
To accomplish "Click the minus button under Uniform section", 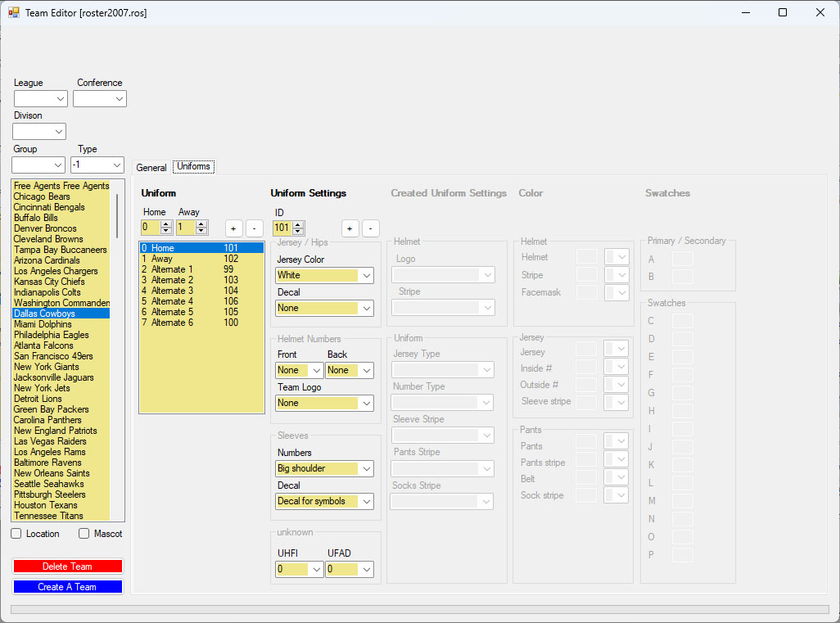I will pyautogui.click(x=255, y=228).
